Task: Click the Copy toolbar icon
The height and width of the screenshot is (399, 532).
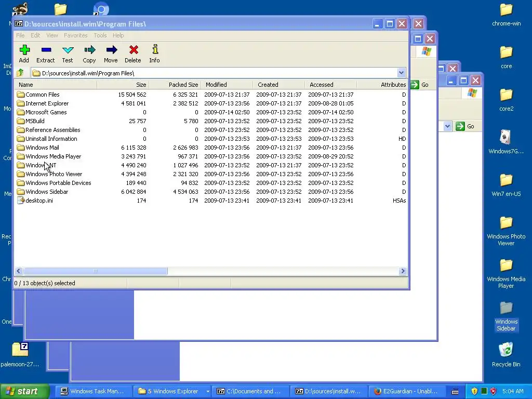Action: click(x=89, y=50)
